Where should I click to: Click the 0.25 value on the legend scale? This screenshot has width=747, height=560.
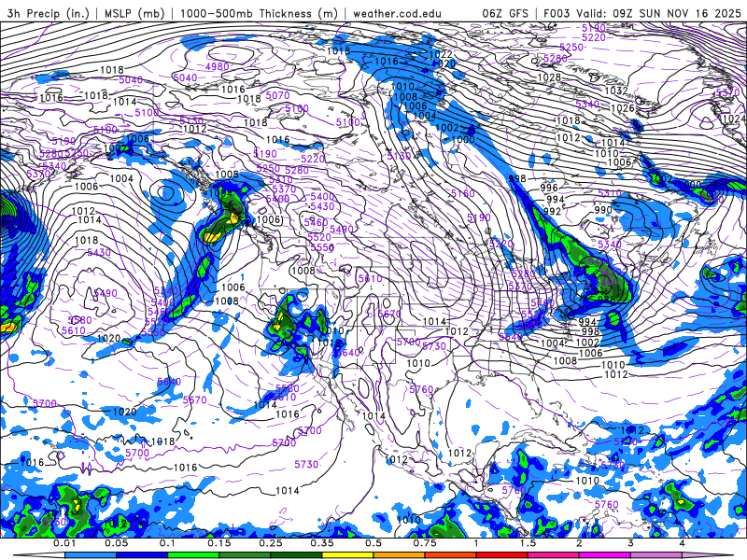(271, 543)
